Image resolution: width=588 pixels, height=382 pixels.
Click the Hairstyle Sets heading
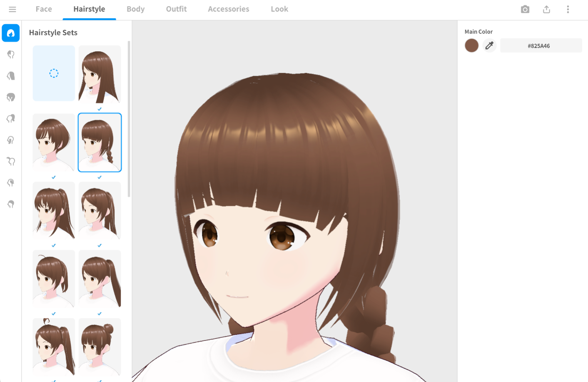[53, 32]
